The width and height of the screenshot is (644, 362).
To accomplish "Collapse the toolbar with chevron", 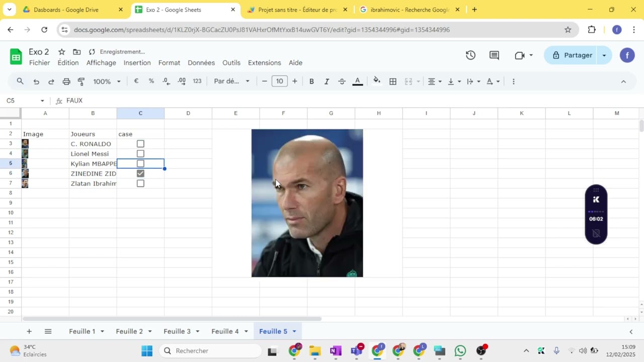I will point(623,81).
